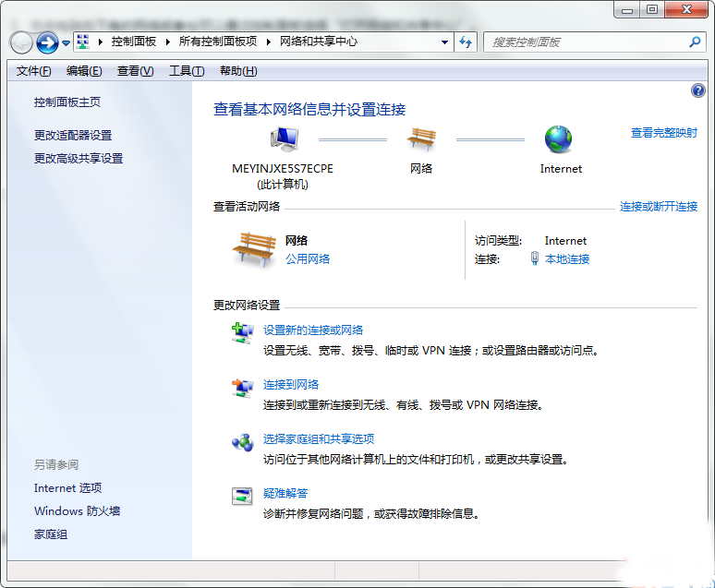
Task: Open 查看完整映射 link
Action: [663, 133]
